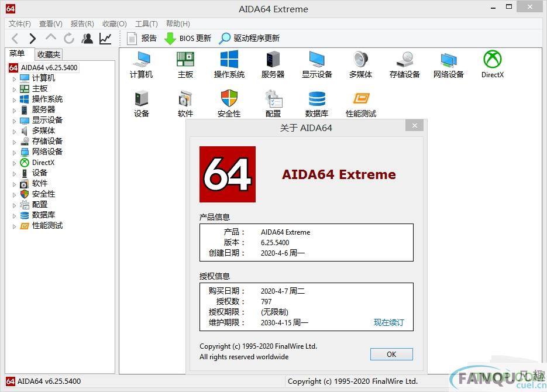The height and width of the screenshot is (392, 547).
Task: Open the 工具(T) menu
Action: coord(146,24)
